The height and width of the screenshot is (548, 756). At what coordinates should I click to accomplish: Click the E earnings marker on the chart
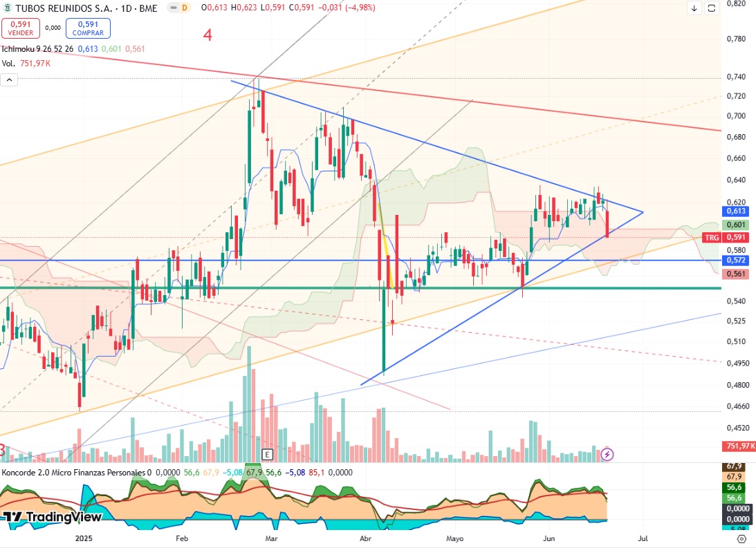coord(267,454)
